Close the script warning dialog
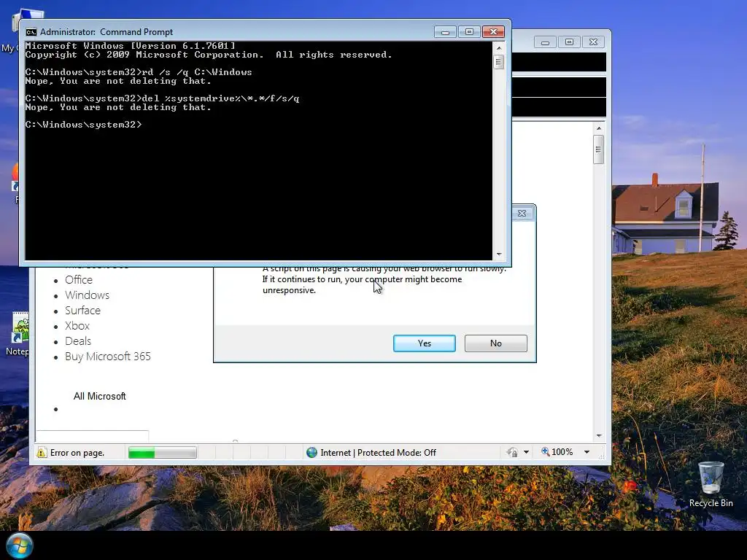This screenshot has width=747, height=560. click(522, 214)
